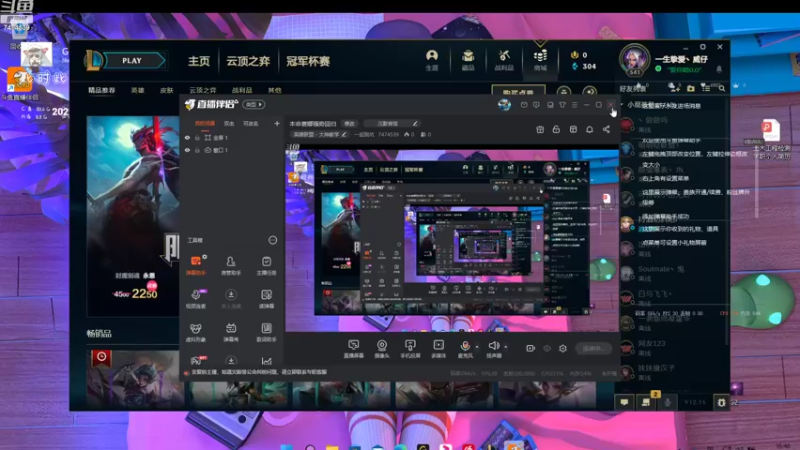Click mode switch pill next to companion logo
800x450 pixels.
254,105
